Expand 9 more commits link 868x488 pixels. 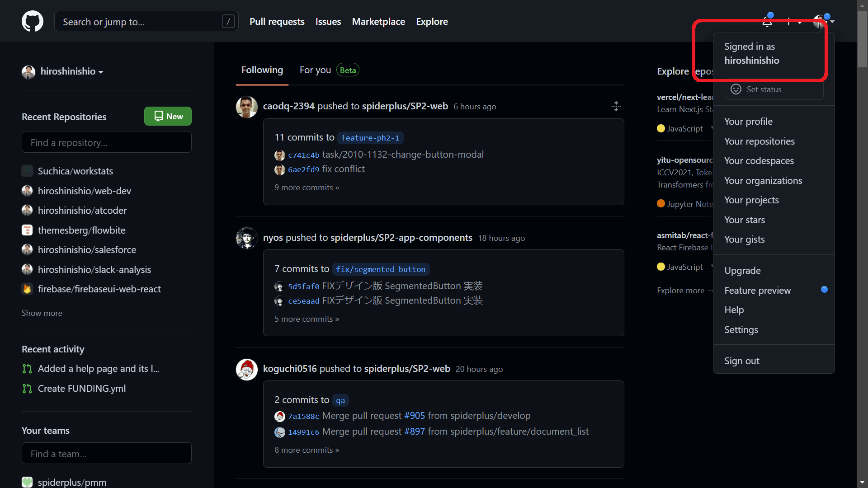tap(307, 187)
